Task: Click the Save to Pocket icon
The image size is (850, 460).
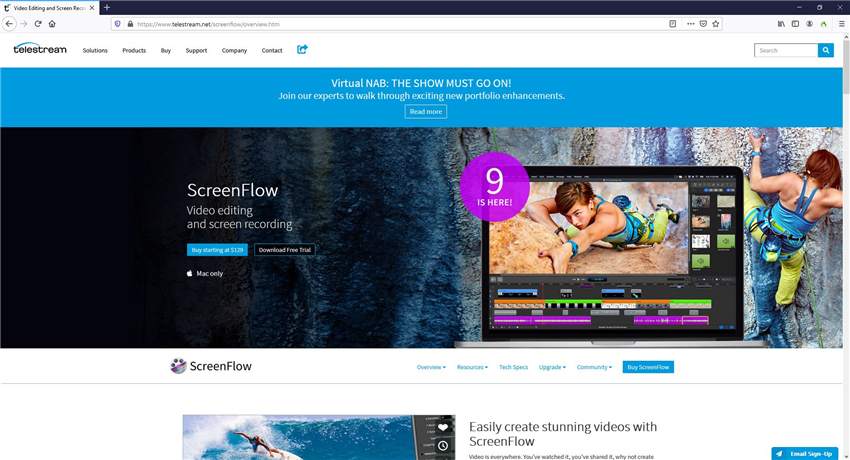Action: pyautogui.click(x=703, y=24)
